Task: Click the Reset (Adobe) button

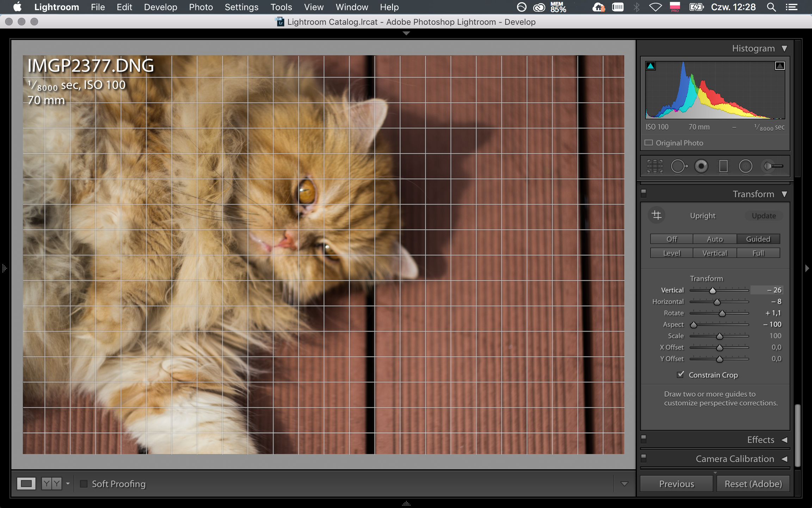Action: (753, 484)
